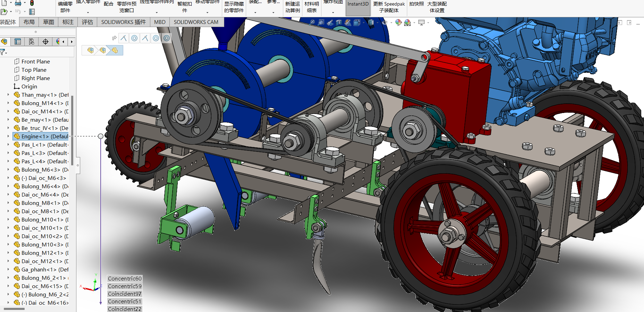Switch to the 评估 tab
Screen dimensions: 644x312
[x=87, y=22]
